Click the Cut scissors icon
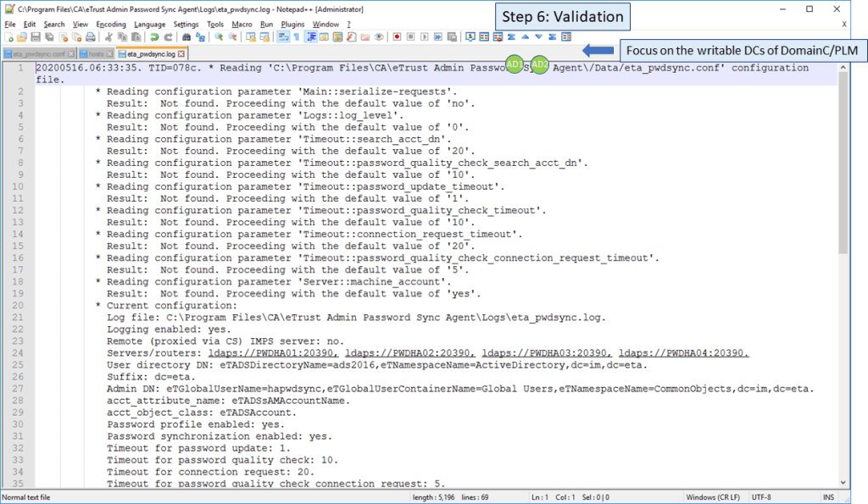Screen dimensions: 868x504 [109, 37]
